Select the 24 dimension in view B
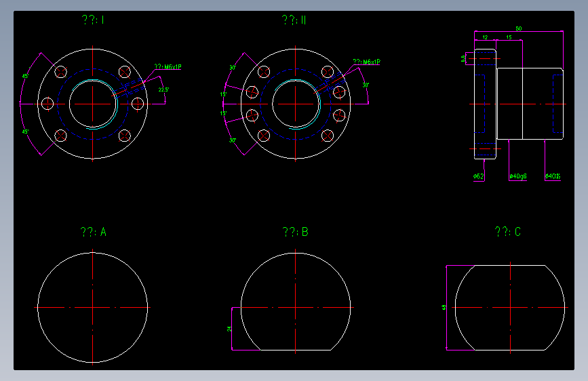 point(229,329)
